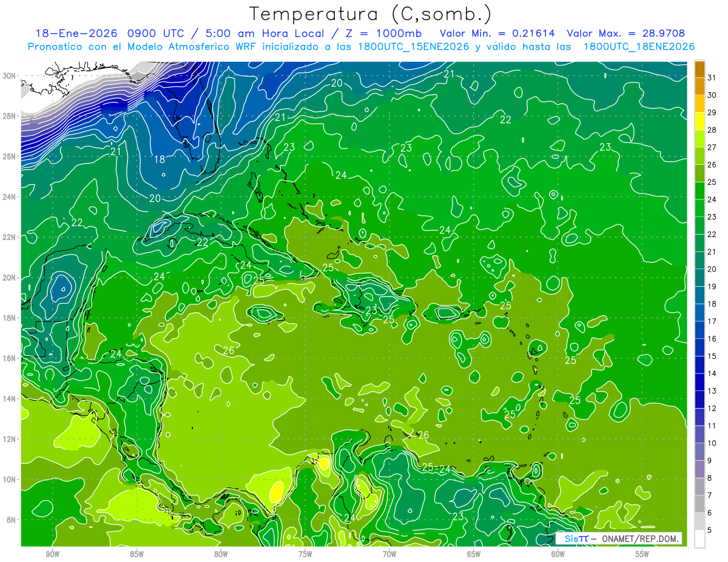Image resolution: width=728 pixels, height=562 pixels.
Task: Click the lime swatch between 26 and 27
Action: [699, 156]
